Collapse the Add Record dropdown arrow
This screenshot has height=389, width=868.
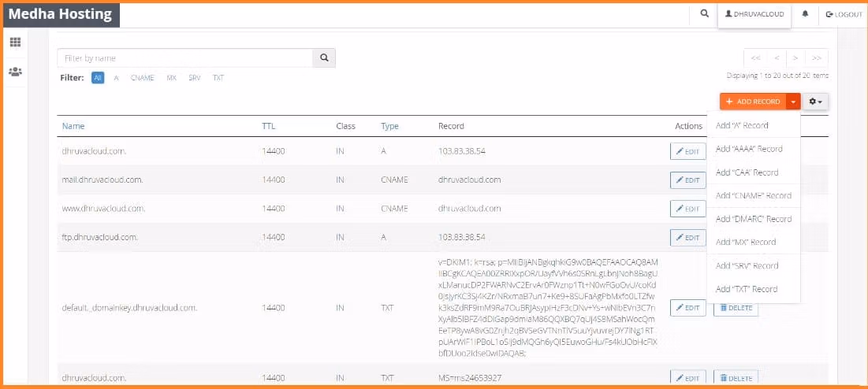[x=793, y=102]
